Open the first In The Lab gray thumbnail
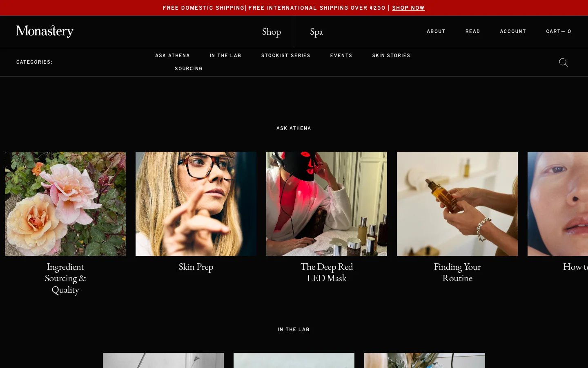Image resolution: width=588 pixels, height=368 pixels. click(163, 360)
